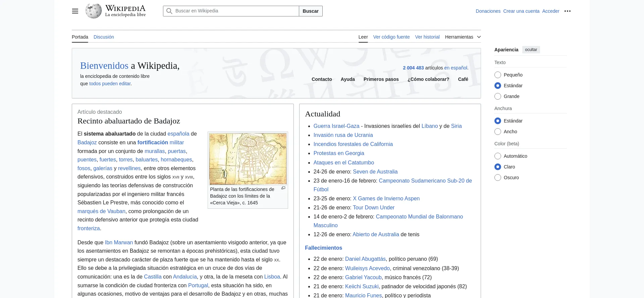The height and width of the screenshot is (298, 644).
Task: Open Abierto de Australia link
Action: coord(376,235)
